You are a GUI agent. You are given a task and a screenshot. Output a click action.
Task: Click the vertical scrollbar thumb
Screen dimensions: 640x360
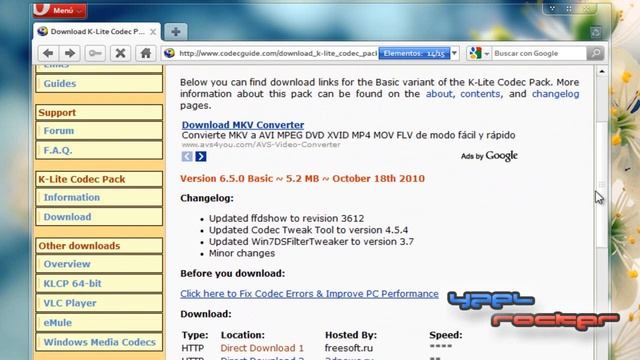(602, 184)
